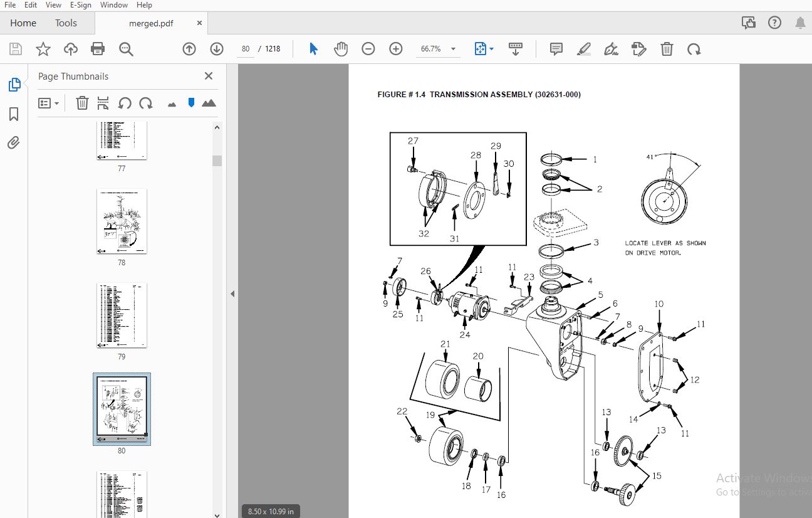Open the find text magnifier tool
Screen dimensions: 812x518
[x=126, y=49]
